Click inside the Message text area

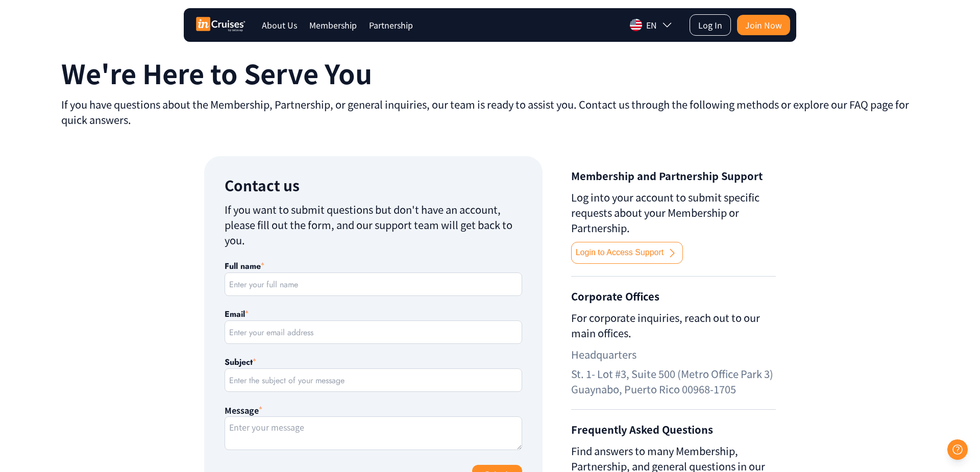coord(373,433)
